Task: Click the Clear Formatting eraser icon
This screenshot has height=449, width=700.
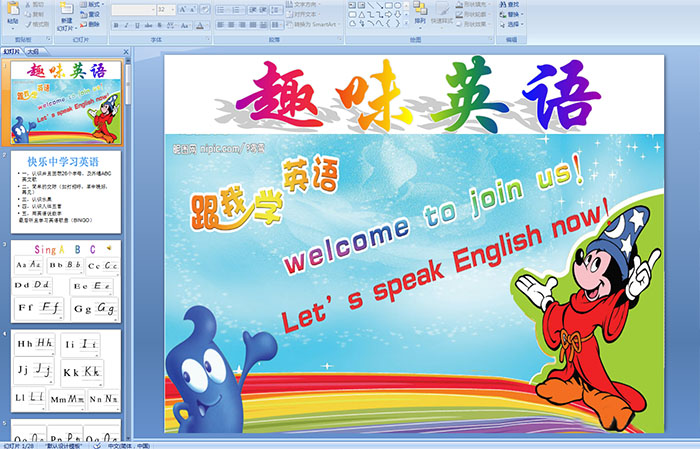Action: pos(204,9)
